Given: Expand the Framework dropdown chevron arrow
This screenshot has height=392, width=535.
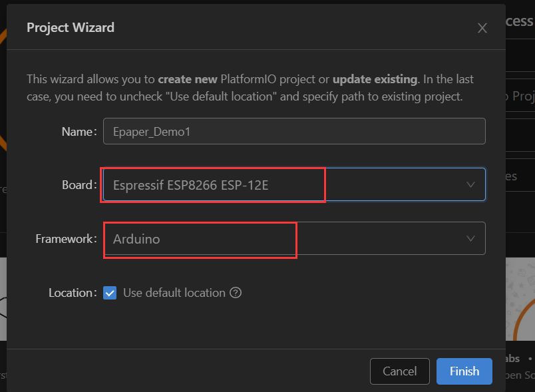Looking at the screenshot, I should click(470, 238).
